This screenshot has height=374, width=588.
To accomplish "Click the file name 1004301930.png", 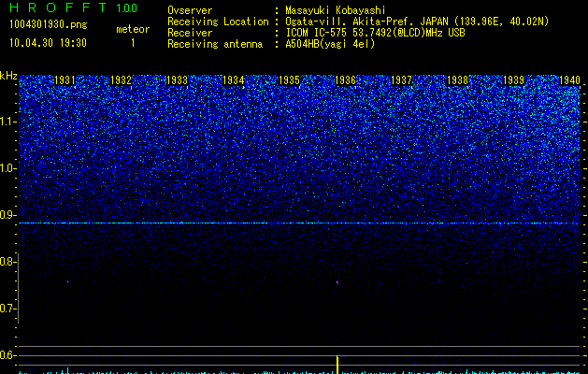I will point(49,24).
